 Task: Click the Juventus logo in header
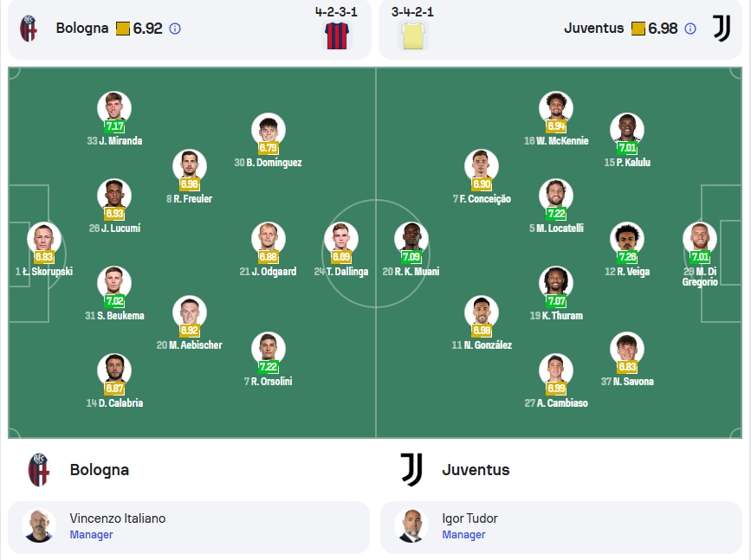(x=722, y=29)
